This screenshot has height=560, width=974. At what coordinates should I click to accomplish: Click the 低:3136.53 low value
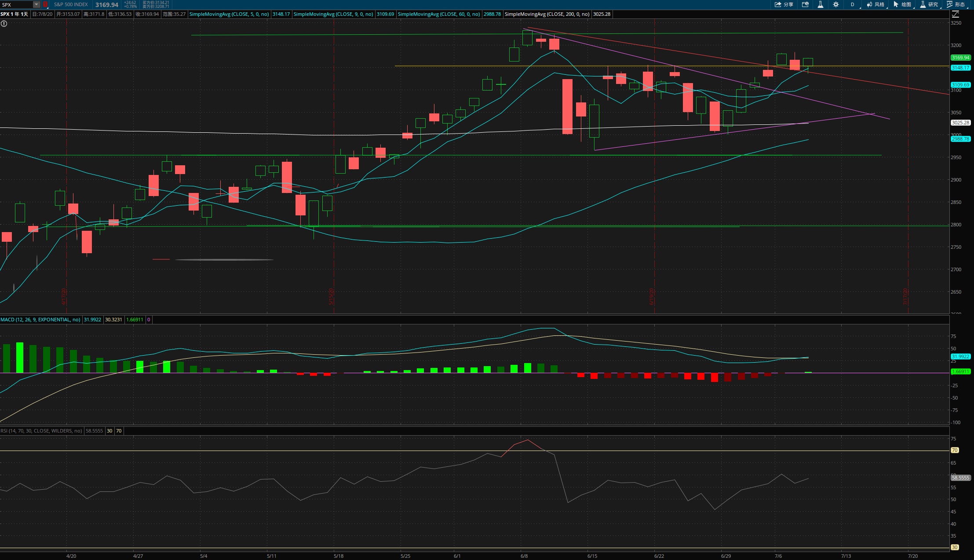click(x=120, y=14)
